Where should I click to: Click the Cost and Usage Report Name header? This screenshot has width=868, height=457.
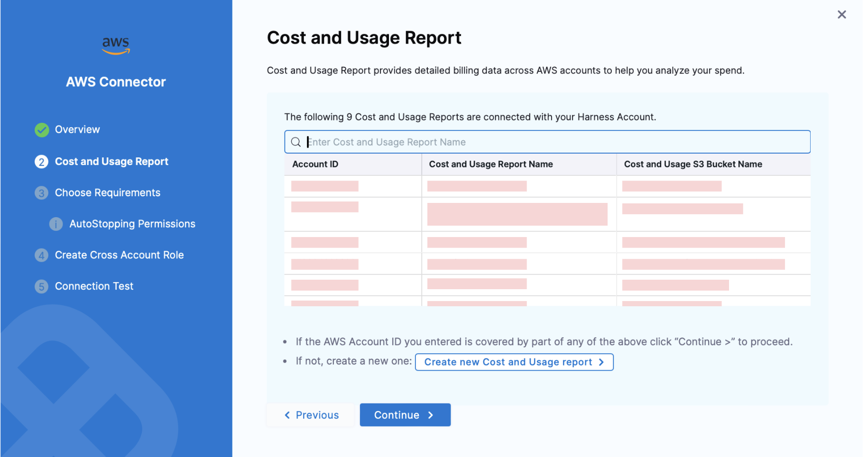(491, 165)
